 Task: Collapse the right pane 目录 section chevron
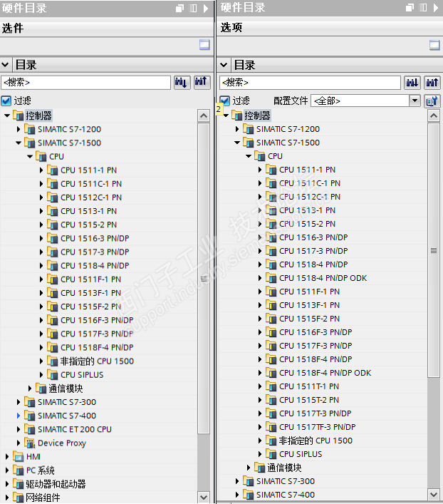click(224, 65)
